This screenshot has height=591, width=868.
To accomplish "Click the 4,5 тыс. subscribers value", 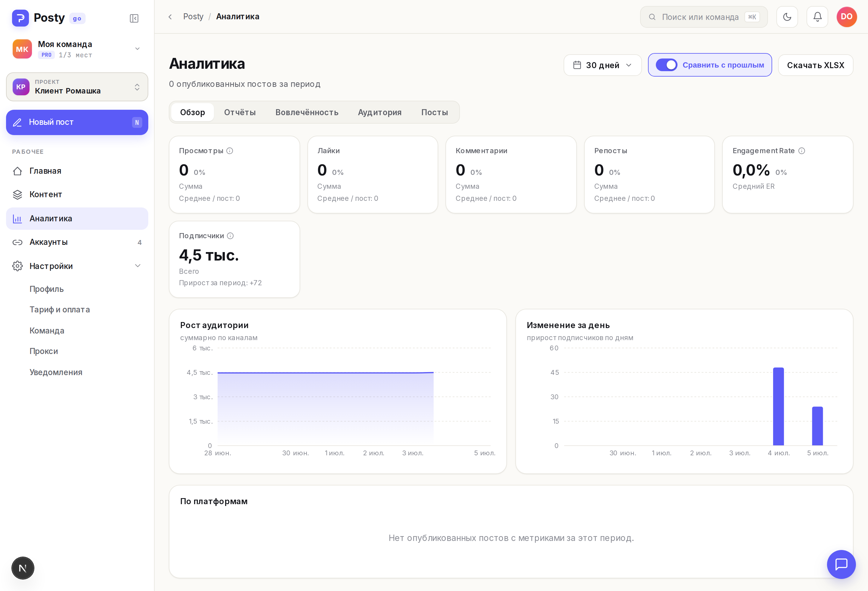I will tap(209, 255).
